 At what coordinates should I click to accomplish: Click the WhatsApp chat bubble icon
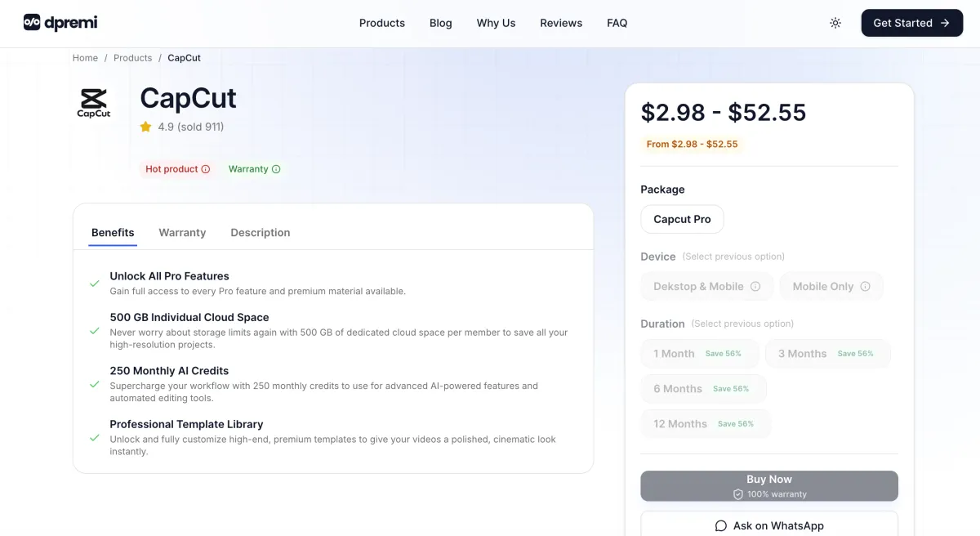click(x=721, y=525)
